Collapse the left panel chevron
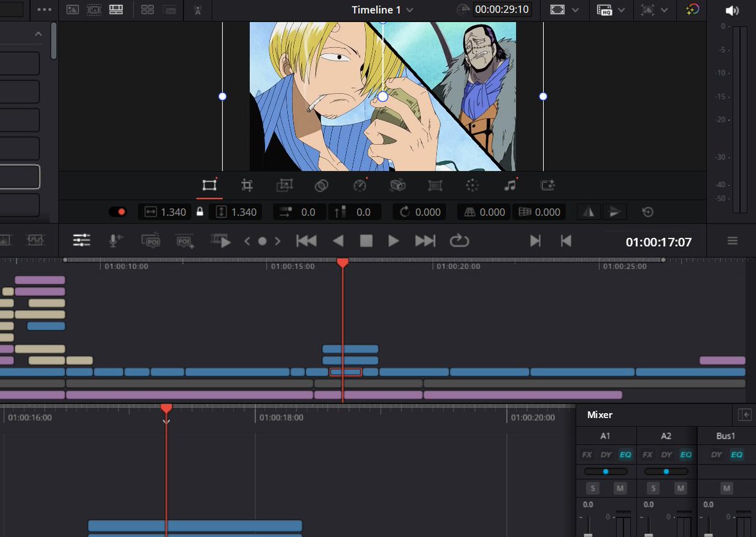756x537 pixels. pos(38,34)
